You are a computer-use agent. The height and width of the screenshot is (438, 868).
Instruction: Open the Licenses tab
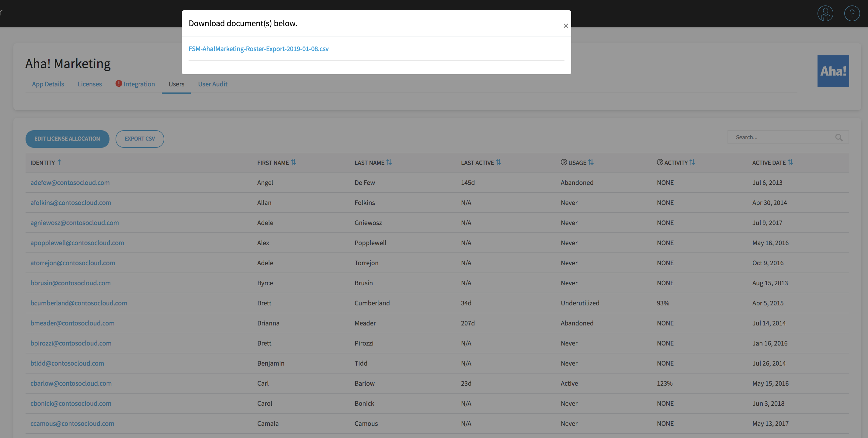tap(90, 84)
